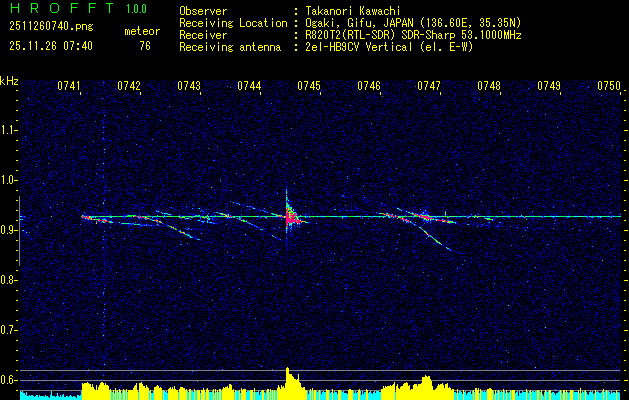
Task: Click the 0741 time marker
Action: coord(69,86)
